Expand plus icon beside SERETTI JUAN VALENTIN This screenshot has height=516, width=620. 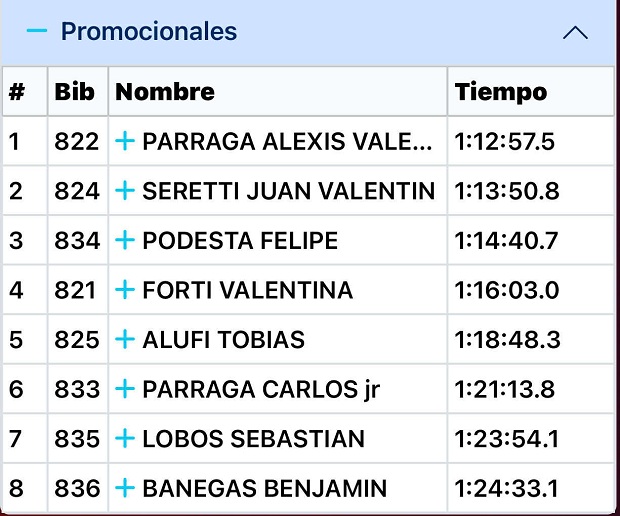pos(125,191)
